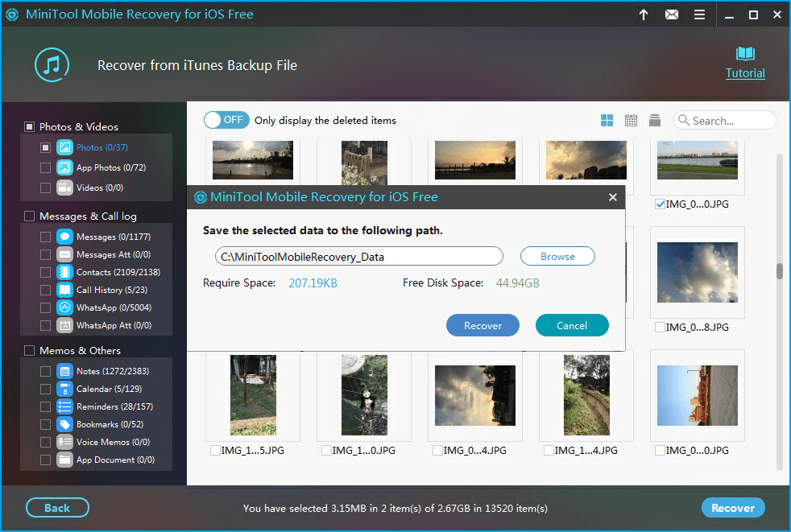Screen dimensions: 791x532
Task: Check the Messages & Call log checkbox
Action: (29, 216)
